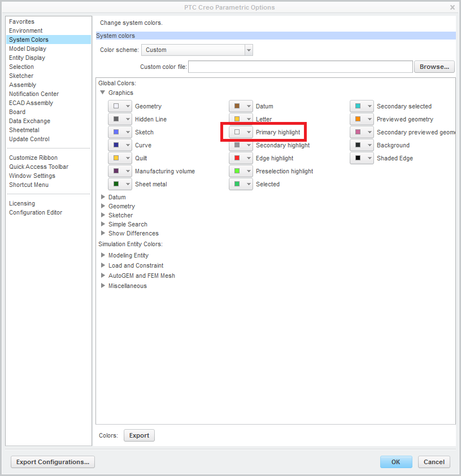Open the Secondary selected color swatch
The image size is (461, 476).
click(x=362, y=106)
